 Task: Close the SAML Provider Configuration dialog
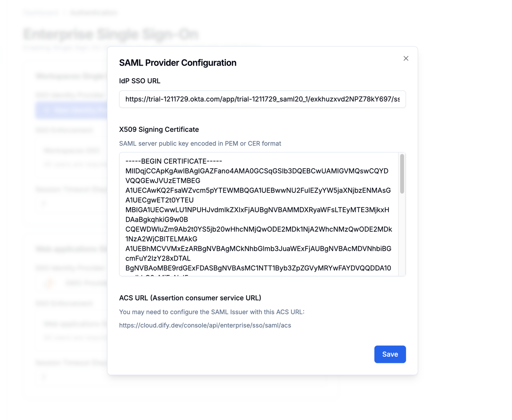tap(406, 58)
